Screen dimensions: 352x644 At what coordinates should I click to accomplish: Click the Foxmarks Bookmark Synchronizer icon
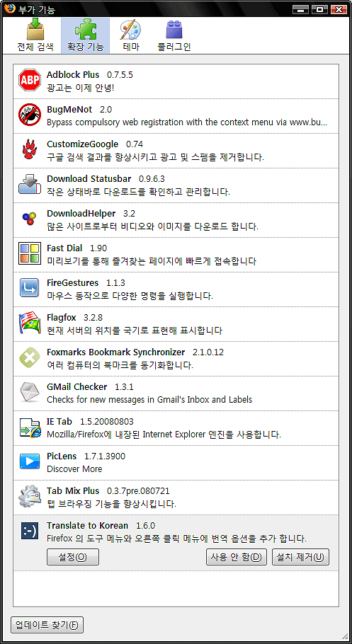click(x=30, y=357)
